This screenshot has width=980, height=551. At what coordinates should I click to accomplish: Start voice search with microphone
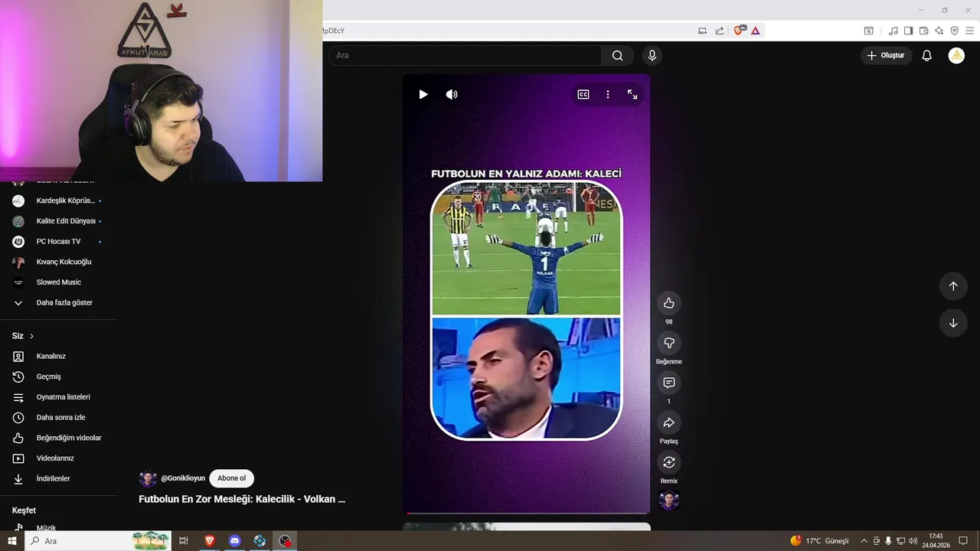652,55
